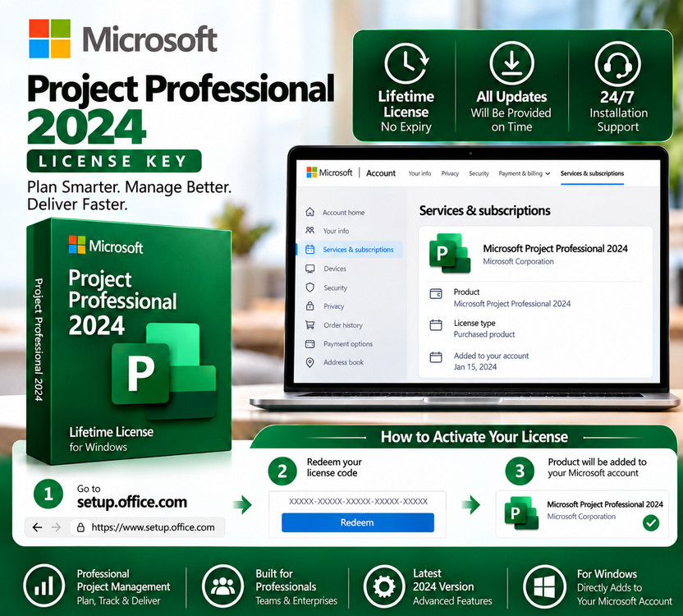Click the Product wallet icon in details
683x616 pixels.
click(x=436, y=294)
